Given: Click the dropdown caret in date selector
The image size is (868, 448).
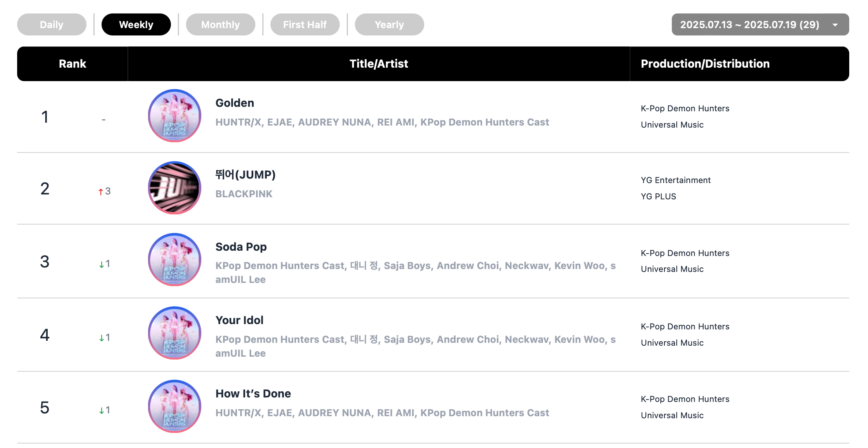Looking at the screenshot, I should point(835,25).
